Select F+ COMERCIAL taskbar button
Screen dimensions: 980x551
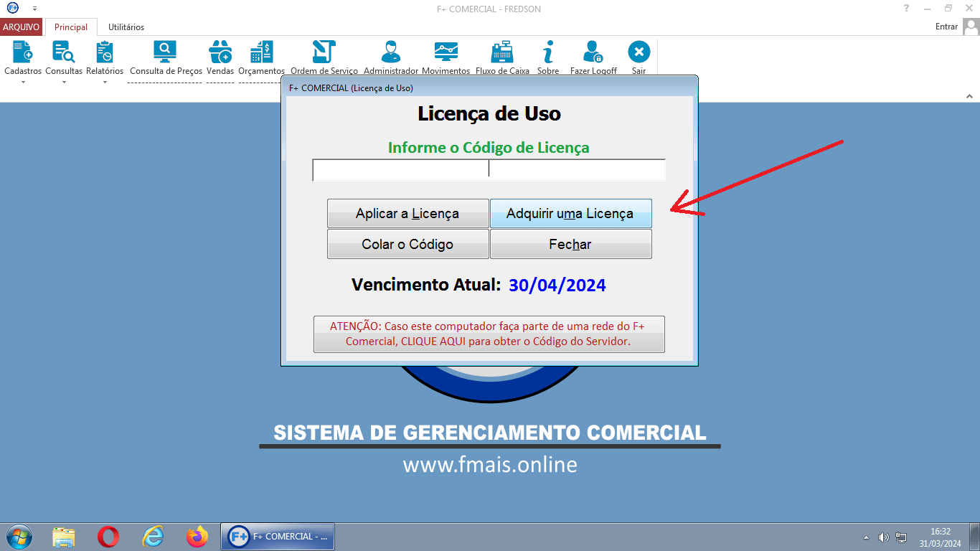tap(278, 537)
